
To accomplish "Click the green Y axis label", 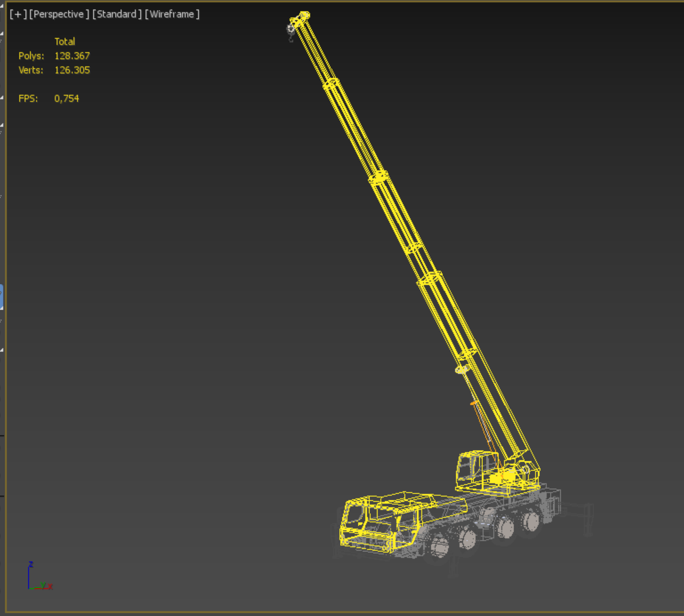I will (43, 585).
